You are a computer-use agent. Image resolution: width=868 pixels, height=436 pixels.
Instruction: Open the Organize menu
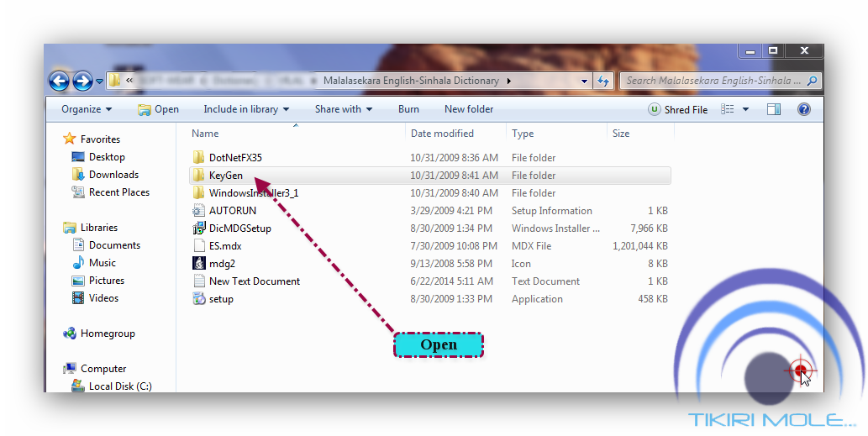[87, 109]
